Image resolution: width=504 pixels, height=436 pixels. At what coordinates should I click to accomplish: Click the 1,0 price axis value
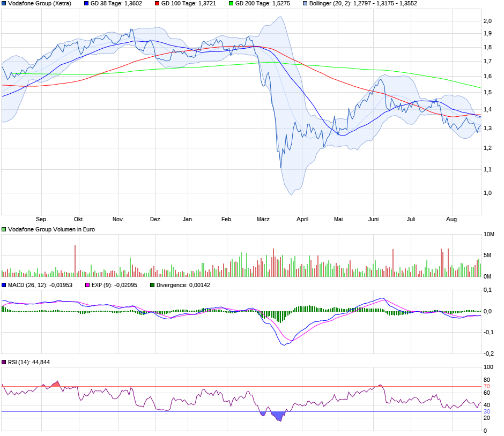pyautogui.click(x=487, y=193)
